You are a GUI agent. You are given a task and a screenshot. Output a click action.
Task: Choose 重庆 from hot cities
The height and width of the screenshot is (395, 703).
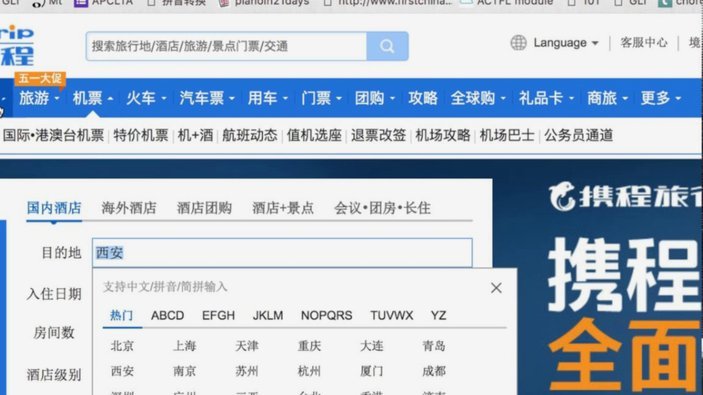tap(309, 346)
